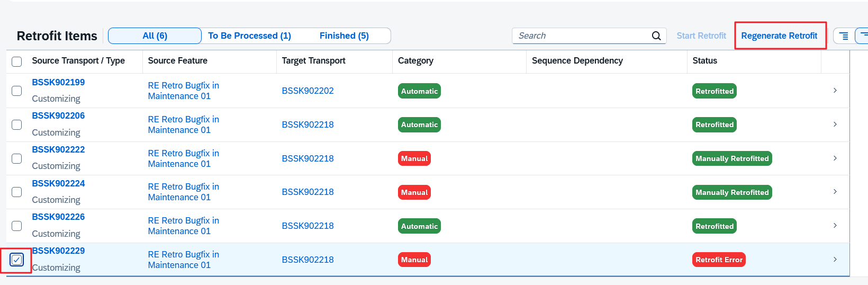Click the search magnifier icon
This screenshot has width=868, height=285.
point(656,35)
